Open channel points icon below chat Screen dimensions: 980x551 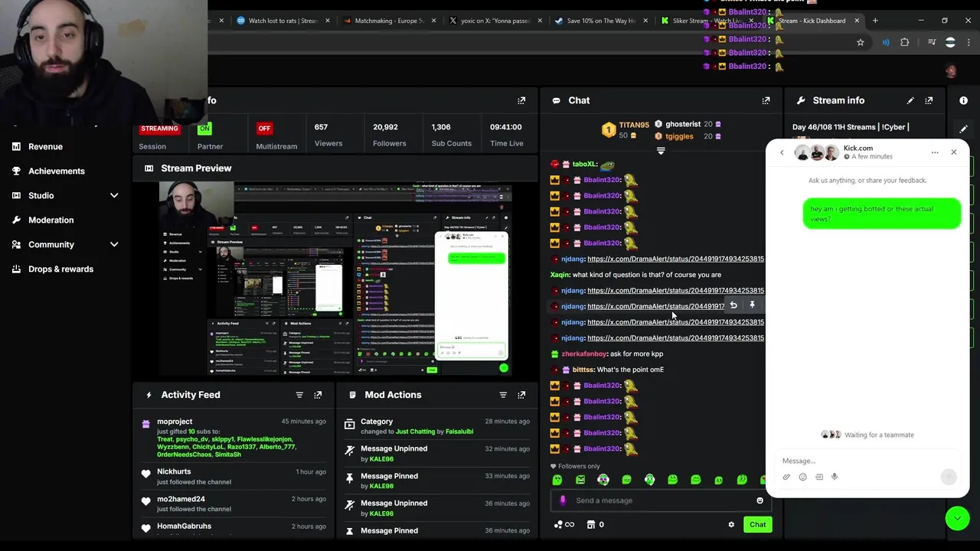(x=563, y=524)
